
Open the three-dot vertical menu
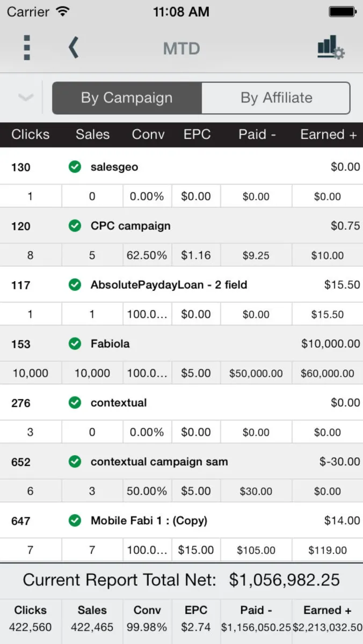[27, 48]
